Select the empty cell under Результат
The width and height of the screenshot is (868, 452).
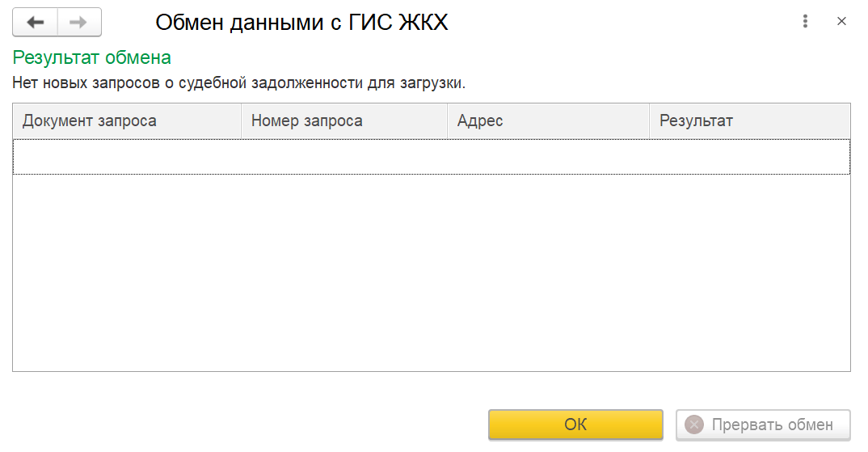point(749,157)
